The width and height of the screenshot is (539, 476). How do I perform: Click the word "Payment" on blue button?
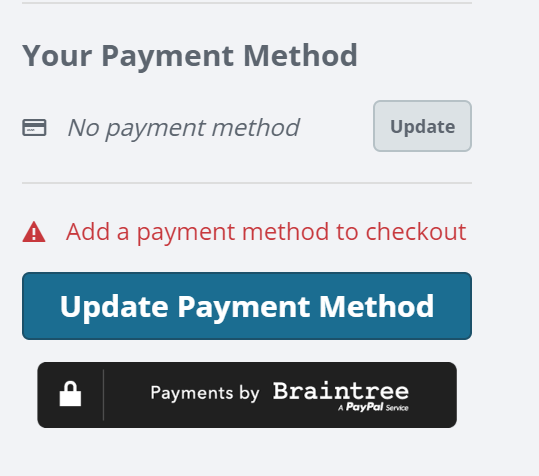[243, 308]
